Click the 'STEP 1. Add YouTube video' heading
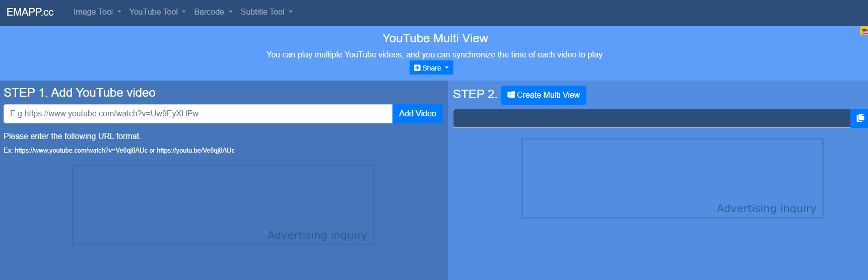Image resolution: width=868 pixels, height=280 pixels. (80, 93)
